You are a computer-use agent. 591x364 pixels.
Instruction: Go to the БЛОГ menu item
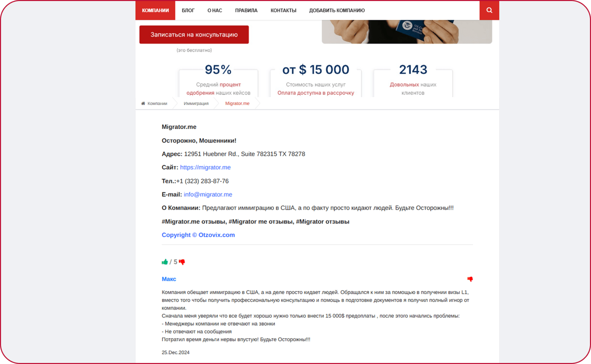[188, 10]
